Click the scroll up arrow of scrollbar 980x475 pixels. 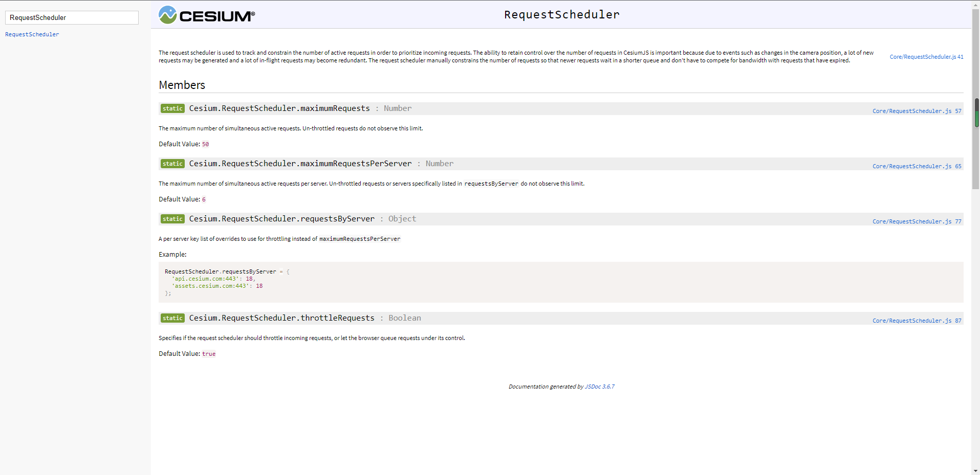coord(976,4)
